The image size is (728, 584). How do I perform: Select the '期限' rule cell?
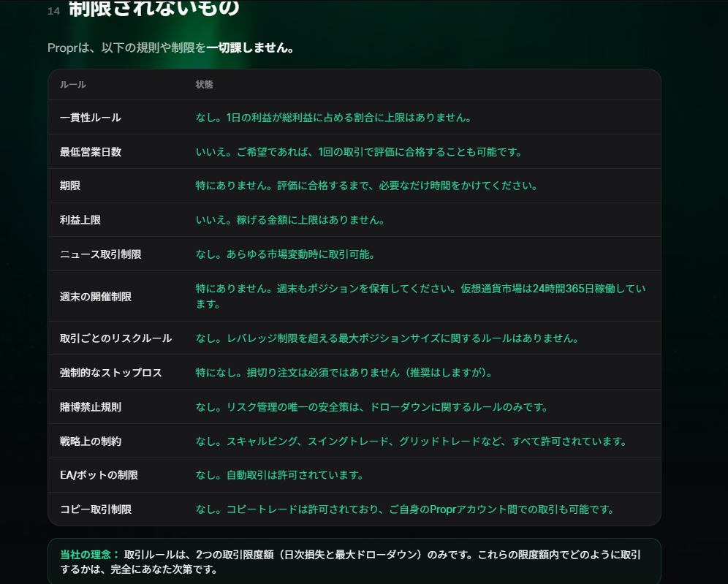pyautogui.click(x=70, y=186)
